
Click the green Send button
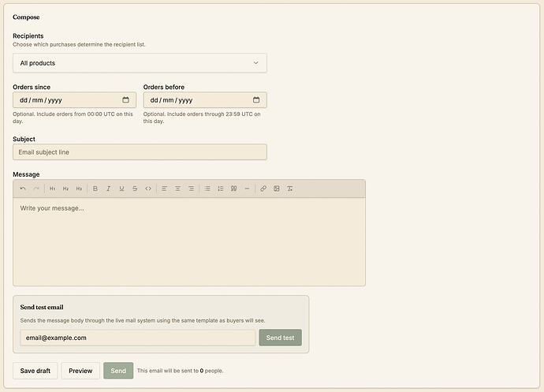118,371
